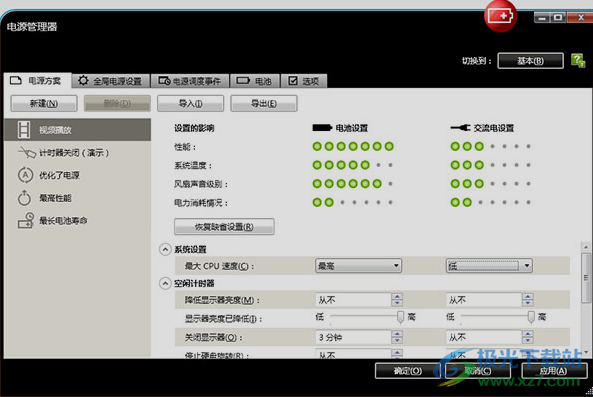593x397 pixels.
Task: Select the 优化了电源 plan
Action: point(77,175)
